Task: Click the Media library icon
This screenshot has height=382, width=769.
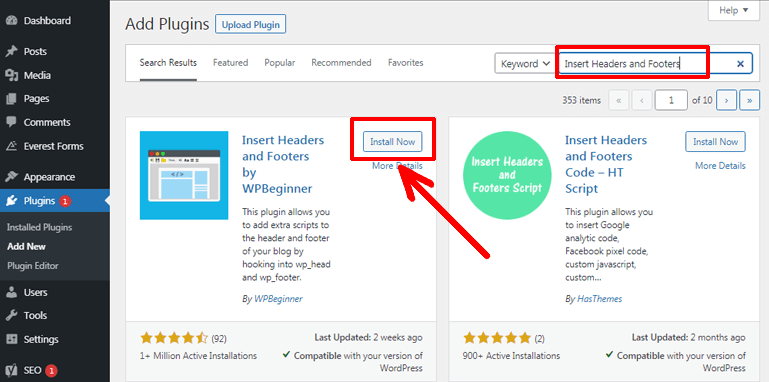Action: click(x=11, y=76)
